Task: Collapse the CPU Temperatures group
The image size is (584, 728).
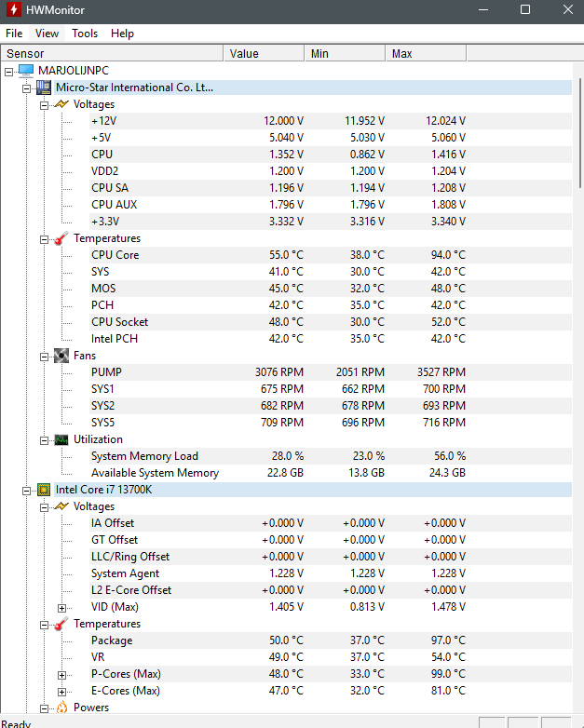Action: 44,625
